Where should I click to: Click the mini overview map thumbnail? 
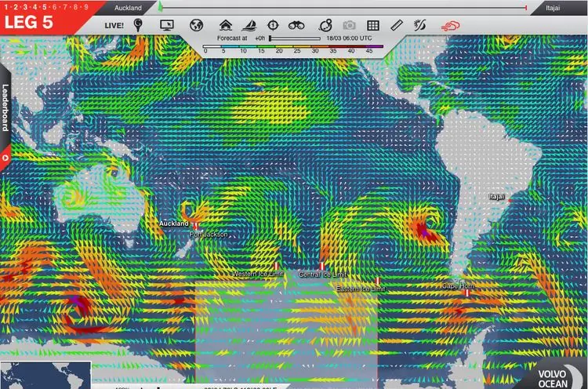[x=45, y=375]
